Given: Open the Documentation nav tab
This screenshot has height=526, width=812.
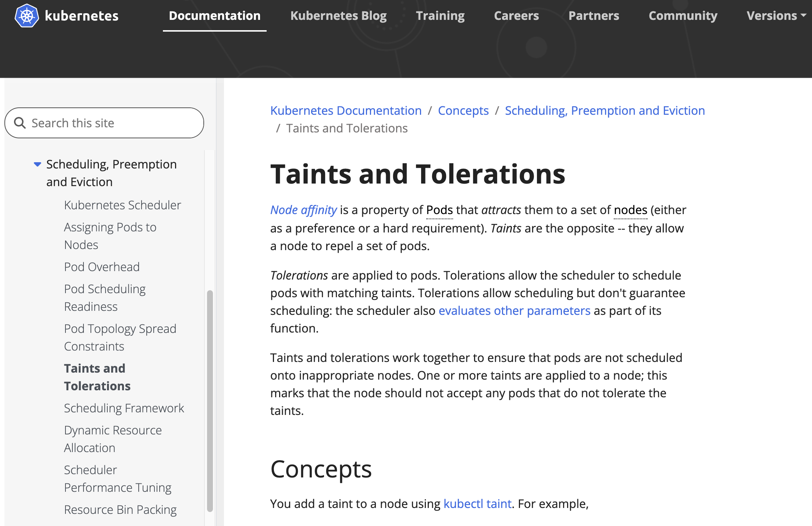Looking at the screenshot, I should (x=214, y=16).
